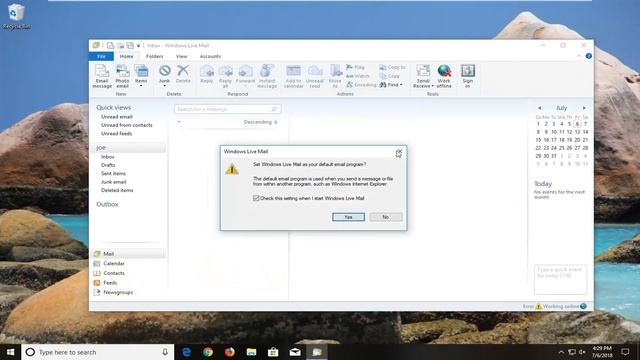
Task: Click the Copy to action
Action: (x=392, y=67)
